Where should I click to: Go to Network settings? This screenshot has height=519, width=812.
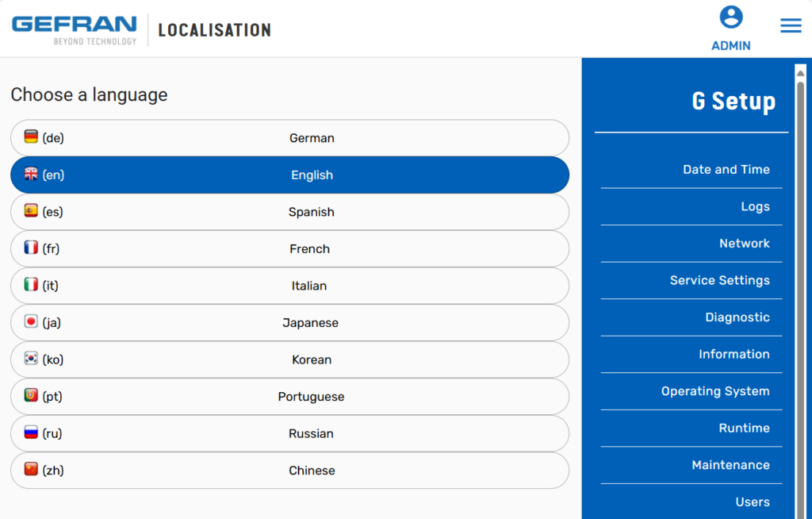pos(744,243)
